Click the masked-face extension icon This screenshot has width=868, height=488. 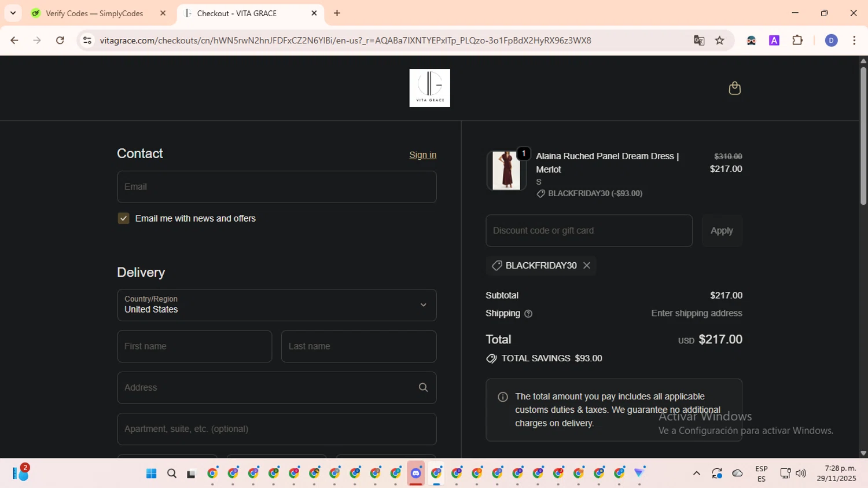point(751,40)
